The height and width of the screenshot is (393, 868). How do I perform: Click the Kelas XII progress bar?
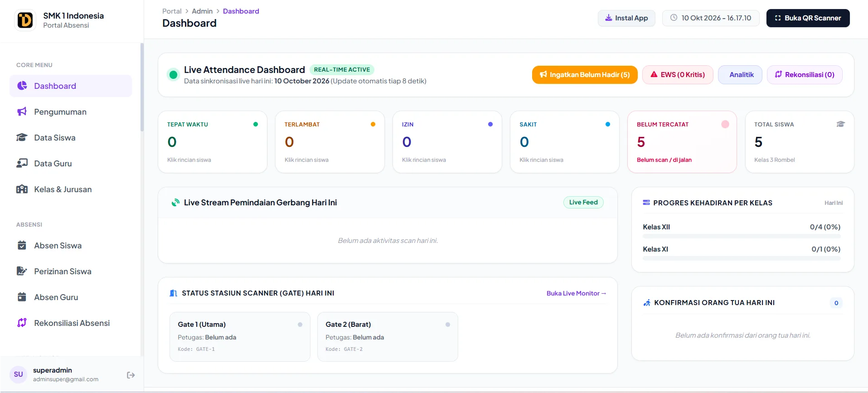tap(742, 236)
